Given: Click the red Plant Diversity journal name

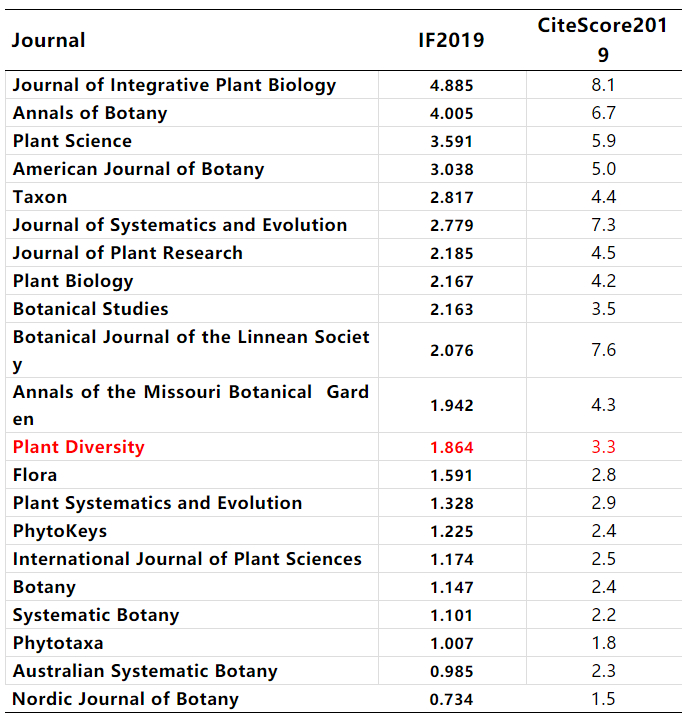Looking at the screenshot, I should click(78, 447).
